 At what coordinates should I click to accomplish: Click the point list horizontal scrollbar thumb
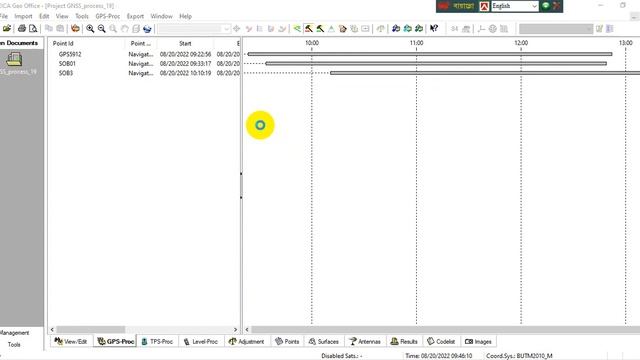click(91, 329)
